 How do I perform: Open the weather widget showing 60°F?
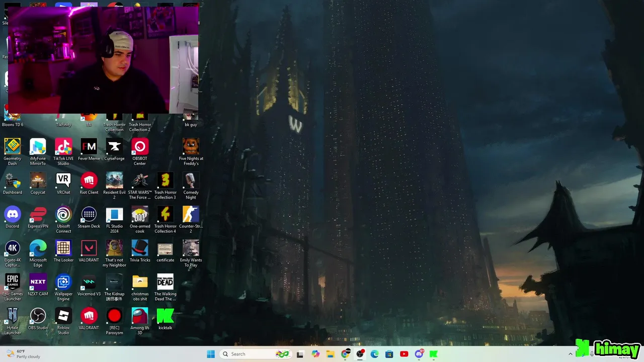pyautogui.click(x=23, y=354)
